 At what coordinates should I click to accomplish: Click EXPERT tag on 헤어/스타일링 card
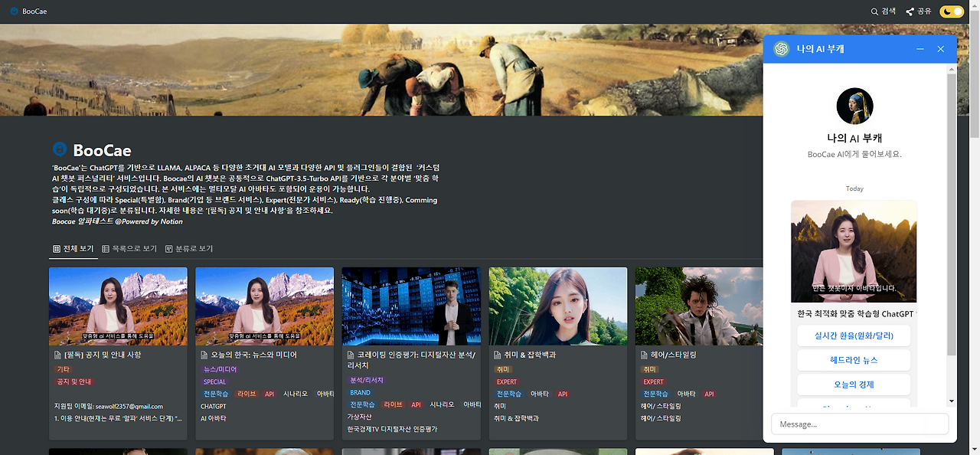pos(654,381)
